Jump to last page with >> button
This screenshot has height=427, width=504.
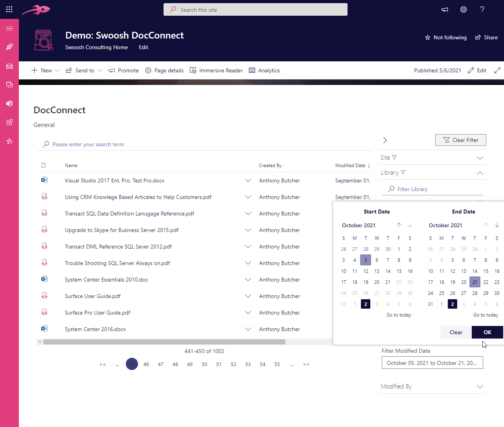(x=306, y=364)
